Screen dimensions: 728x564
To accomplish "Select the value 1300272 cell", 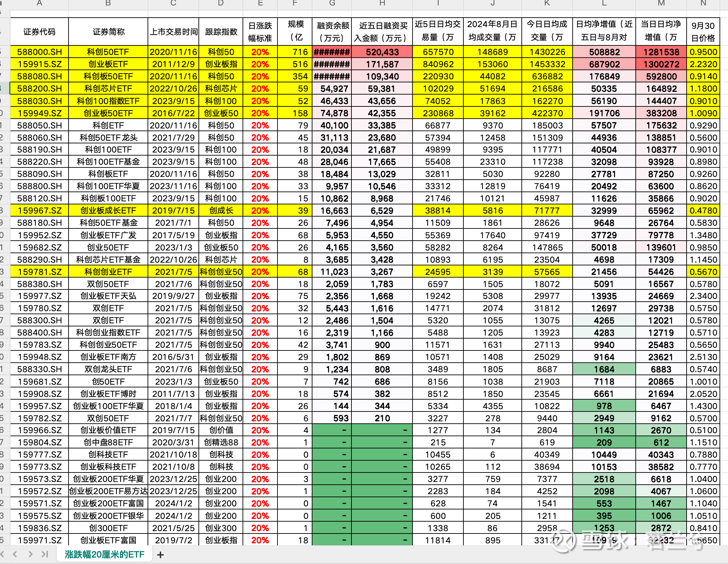I will click(x=661, y=64).
